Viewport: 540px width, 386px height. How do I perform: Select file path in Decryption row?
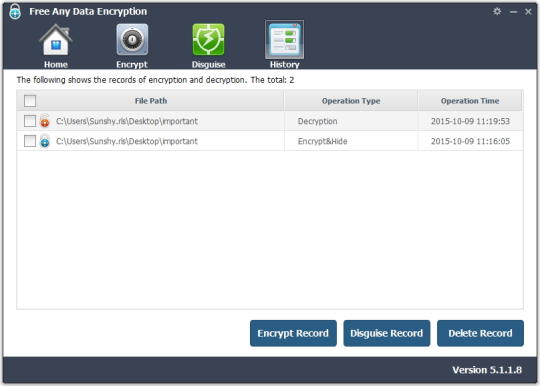coord(127,121)
